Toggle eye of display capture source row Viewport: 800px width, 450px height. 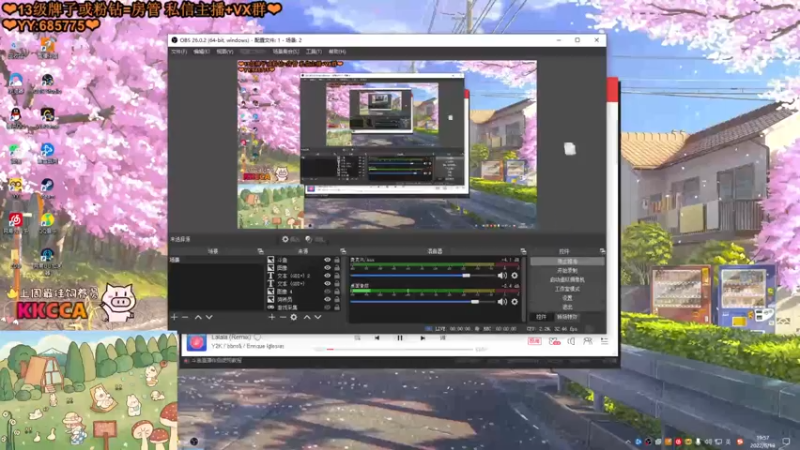(x=328, y=307)
